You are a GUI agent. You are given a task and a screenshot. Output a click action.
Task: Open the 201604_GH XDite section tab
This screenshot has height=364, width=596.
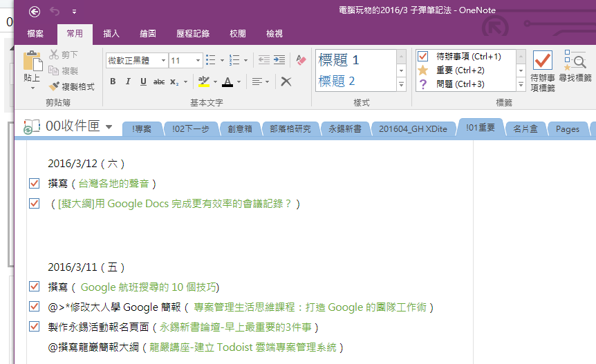pyautogui.click(x=413, y=129)
